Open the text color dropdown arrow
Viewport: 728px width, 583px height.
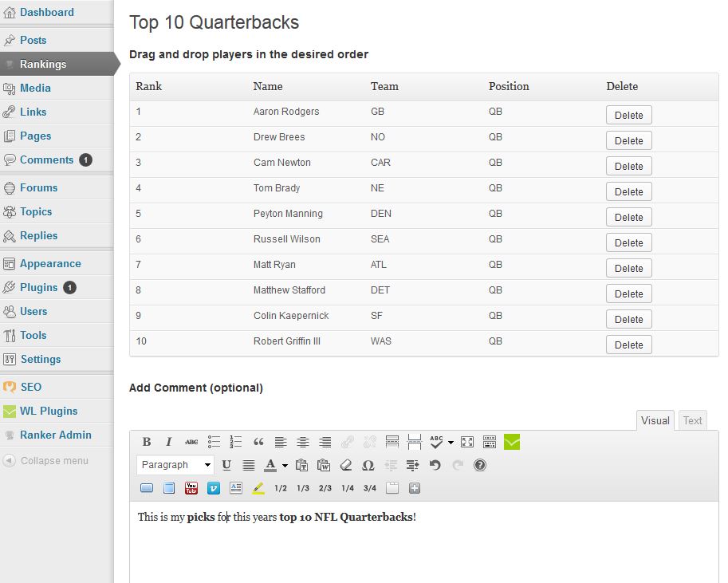coord(285,465)
